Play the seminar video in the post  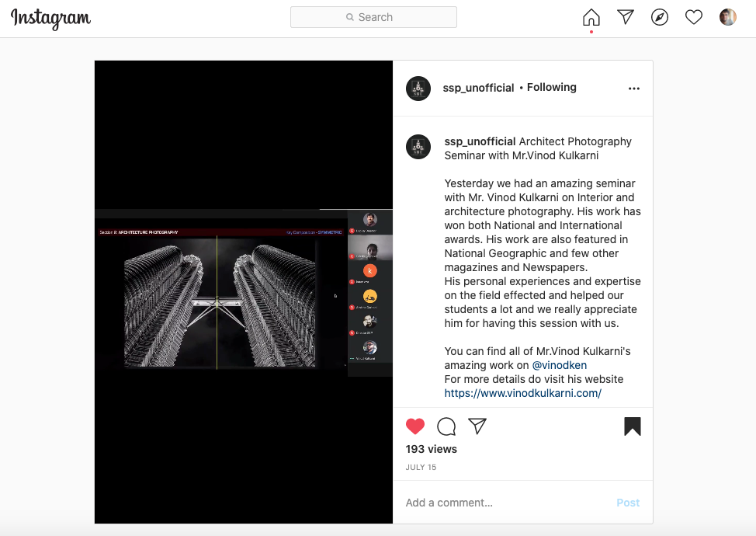click(x=244, y=292)
